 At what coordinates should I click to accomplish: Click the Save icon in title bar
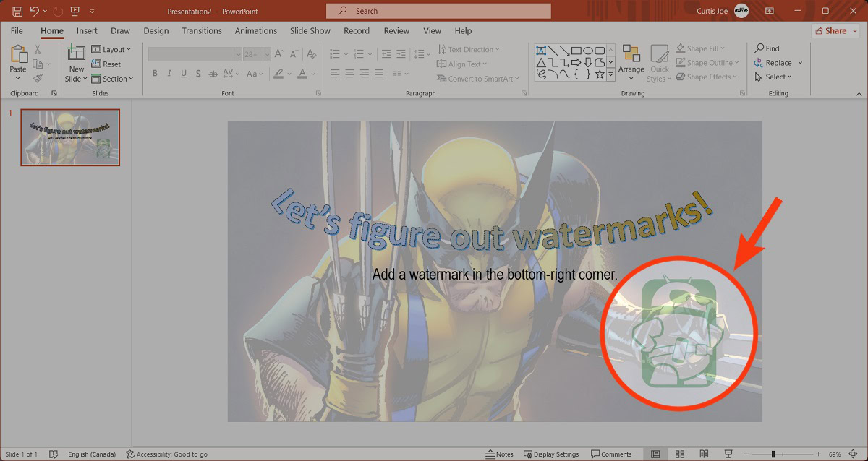coord(17,11)
